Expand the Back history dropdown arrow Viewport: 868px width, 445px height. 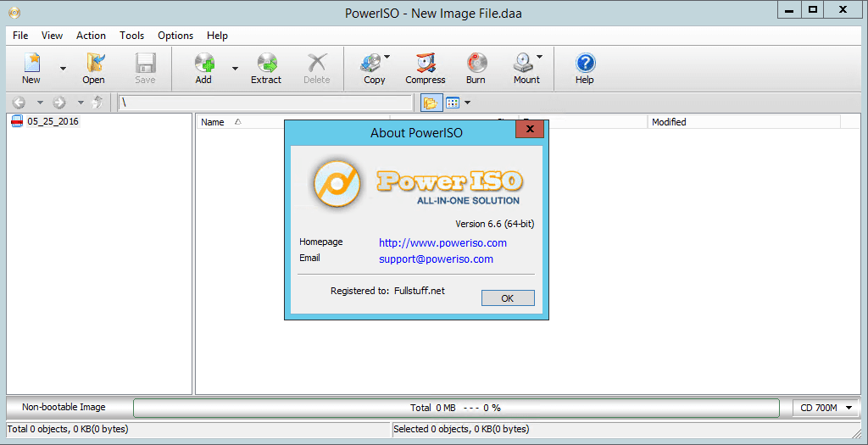[x=40, y=103]
